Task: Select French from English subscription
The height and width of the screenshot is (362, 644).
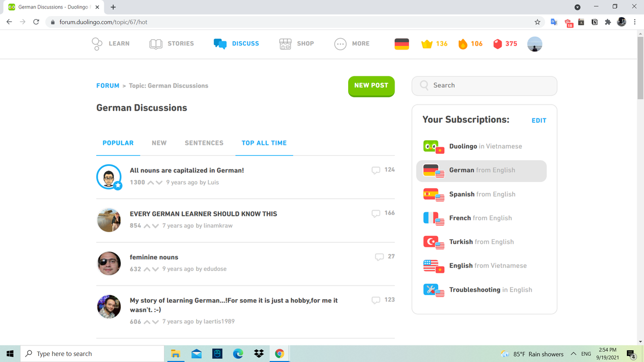Action: pos(481,218)
